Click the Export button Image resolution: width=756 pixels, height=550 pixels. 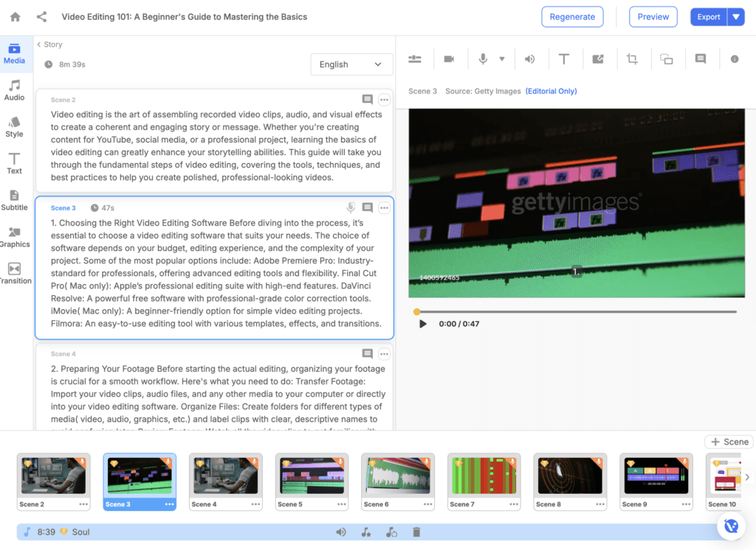[x=708, y=17]
